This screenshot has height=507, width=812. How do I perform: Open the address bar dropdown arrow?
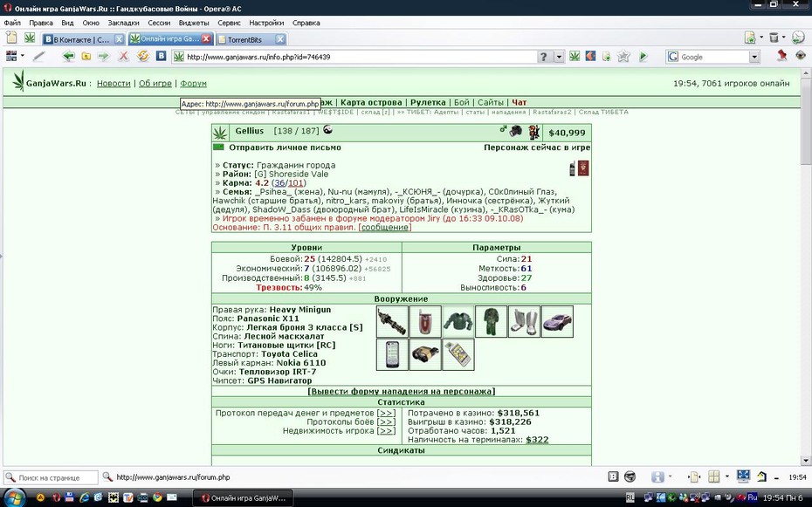[559, 57]
